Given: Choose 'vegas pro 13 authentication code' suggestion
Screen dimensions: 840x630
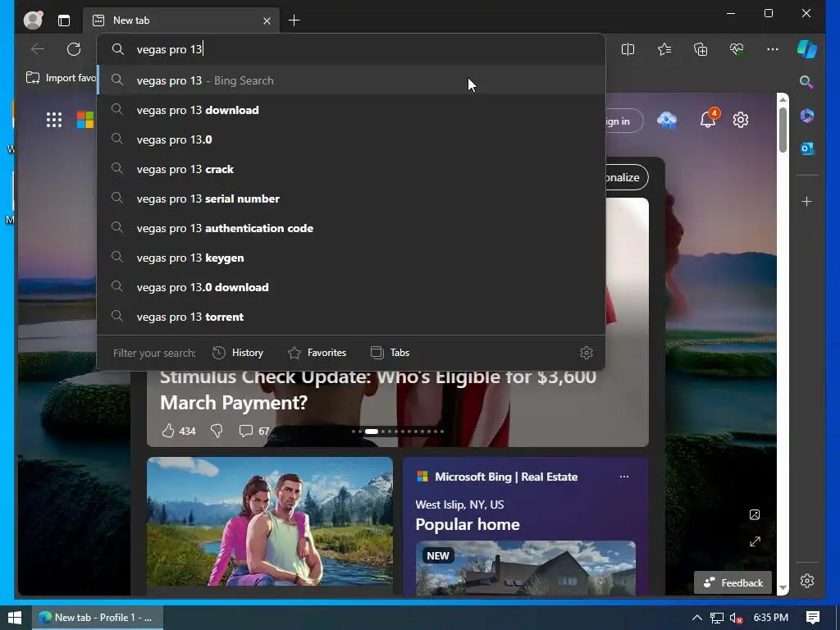Looking at the screenshot, I should (x=351, y=228).
